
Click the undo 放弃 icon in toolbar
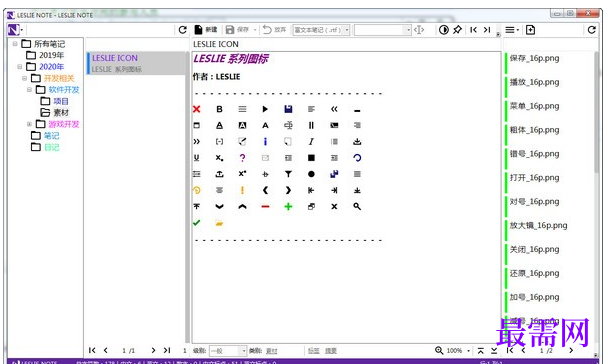274,30
